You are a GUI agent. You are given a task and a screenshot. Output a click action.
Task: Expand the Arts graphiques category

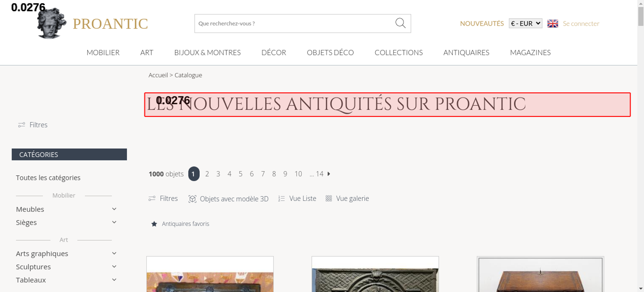click(x=114, y=253)
